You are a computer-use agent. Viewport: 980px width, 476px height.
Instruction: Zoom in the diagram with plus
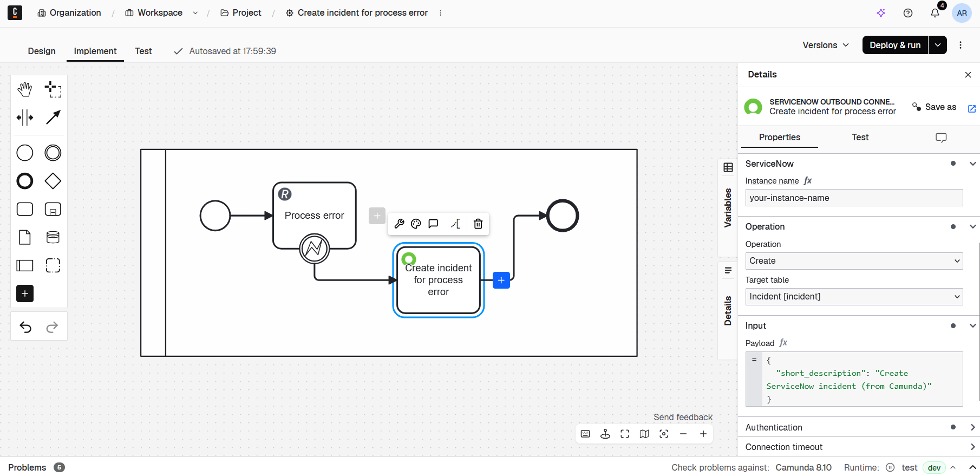(703, 434)
